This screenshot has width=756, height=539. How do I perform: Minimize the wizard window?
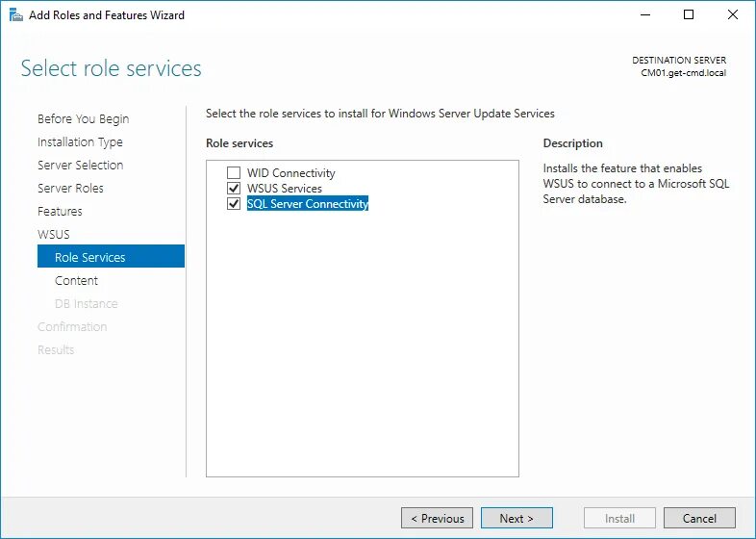[x=644, y=14]
